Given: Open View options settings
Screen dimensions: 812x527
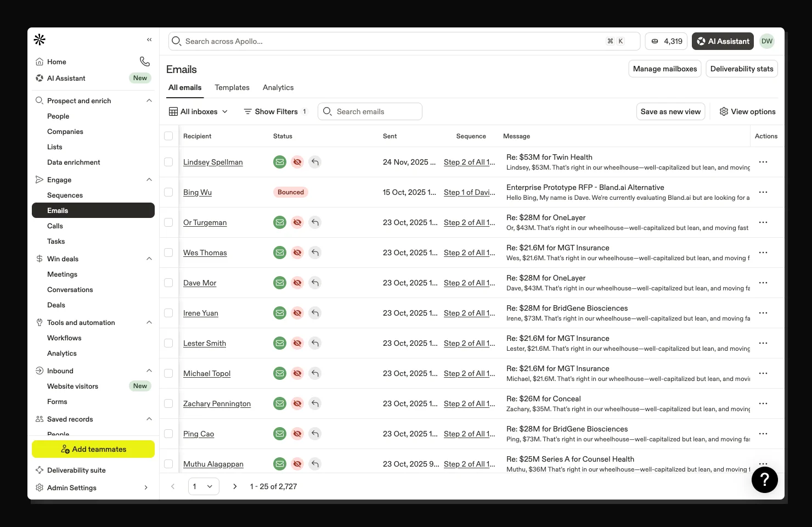Looking at the screenshot, I should [747, 111].
